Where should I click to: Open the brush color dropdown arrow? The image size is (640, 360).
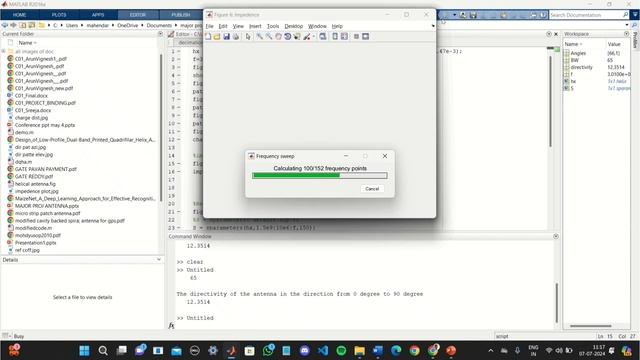[x=313, y=37]
